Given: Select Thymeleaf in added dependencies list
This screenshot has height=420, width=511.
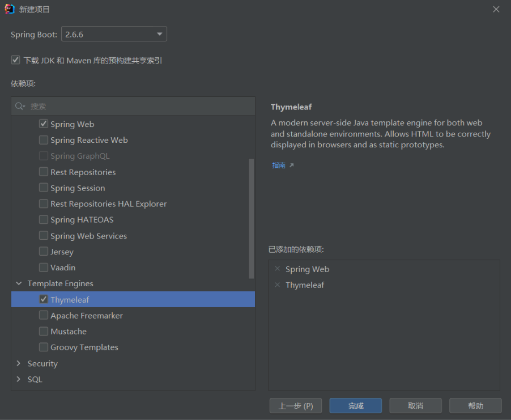Looking at the screenshot, I should coord(305,285).
